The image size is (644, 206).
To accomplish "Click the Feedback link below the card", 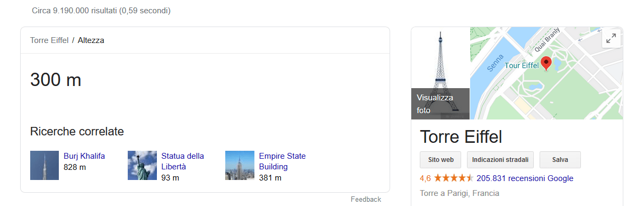I will click(x=366, y=200).
